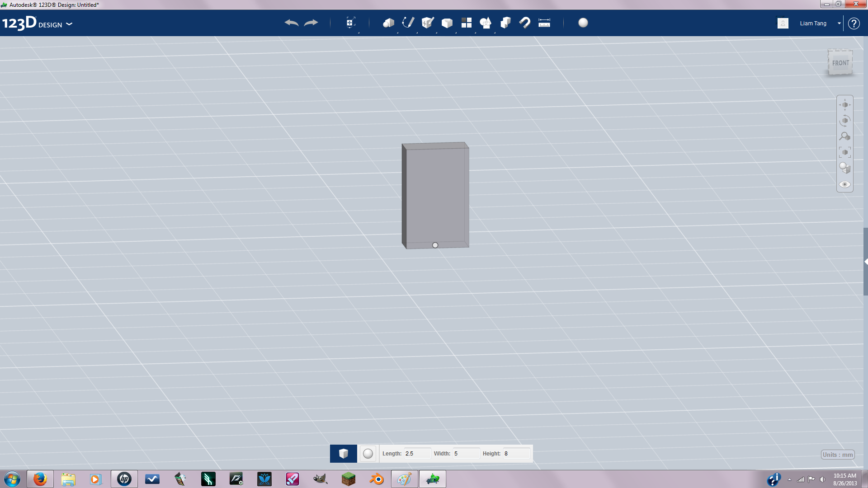
Task: Select the sphere primitive button in bottom bar
Action: click(368, 454)
